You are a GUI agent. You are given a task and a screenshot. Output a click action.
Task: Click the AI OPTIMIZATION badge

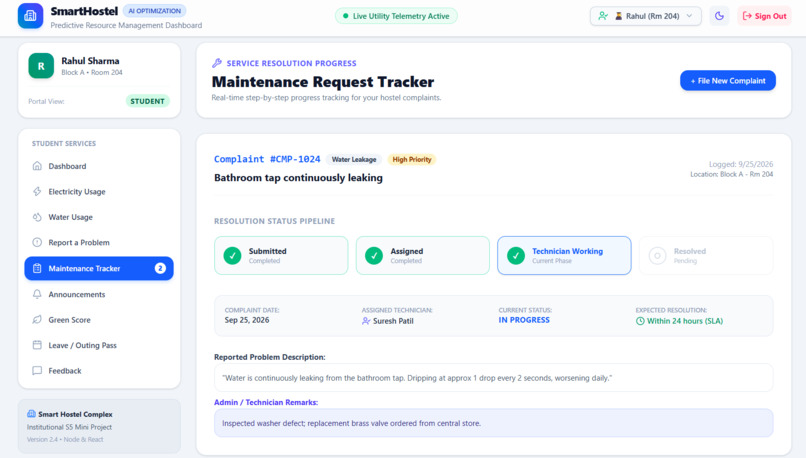[x=154, y=11]
